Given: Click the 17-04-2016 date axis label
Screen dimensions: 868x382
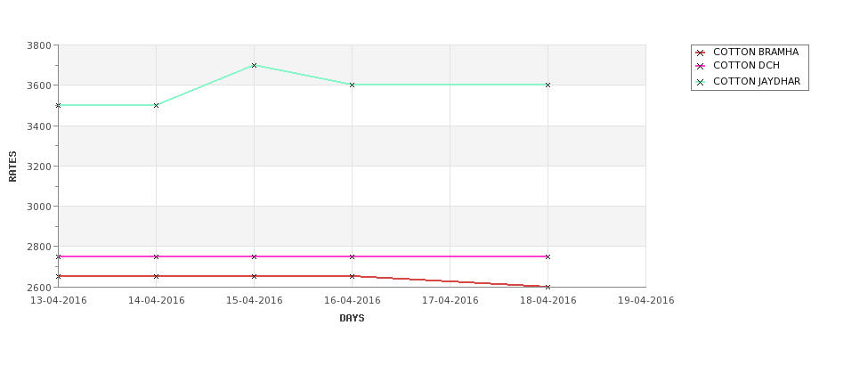Looking at the screenshot, I should coord(450,301).
